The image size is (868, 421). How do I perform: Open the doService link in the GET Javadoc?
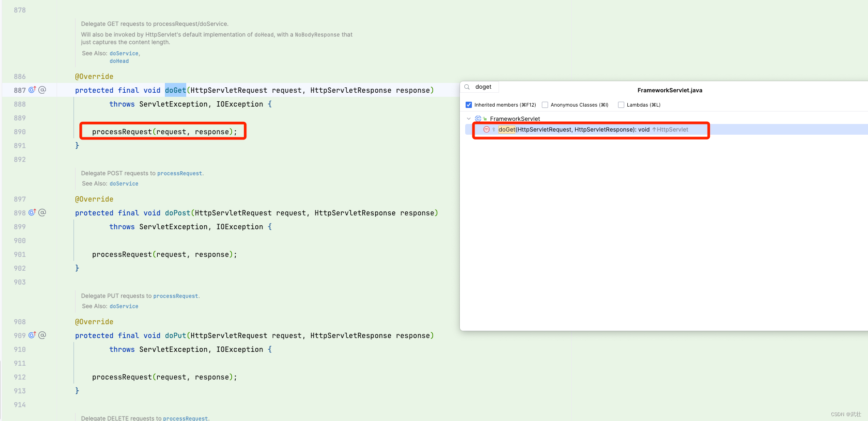124,54
